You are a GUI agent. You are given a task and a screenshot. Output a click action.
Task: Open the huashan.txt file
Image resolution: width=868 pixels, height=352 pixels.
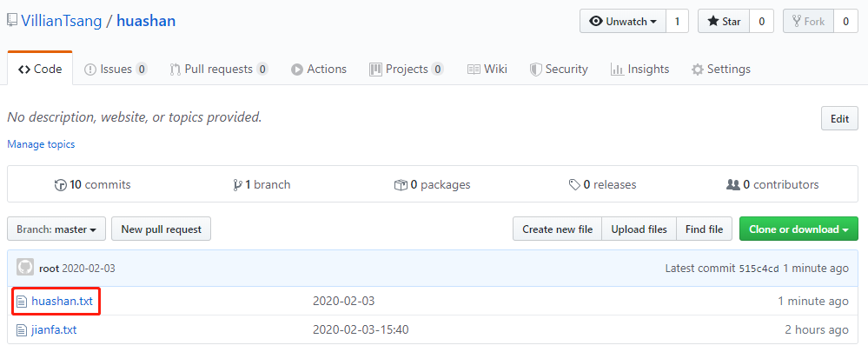tap(62, 301)
